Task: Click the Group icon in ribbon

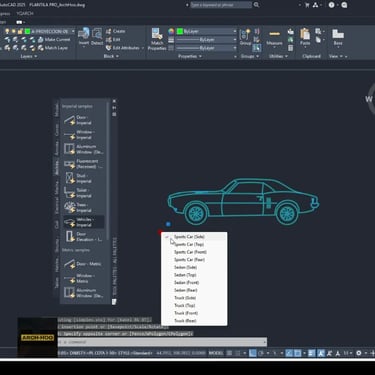Action: [245, 34]
